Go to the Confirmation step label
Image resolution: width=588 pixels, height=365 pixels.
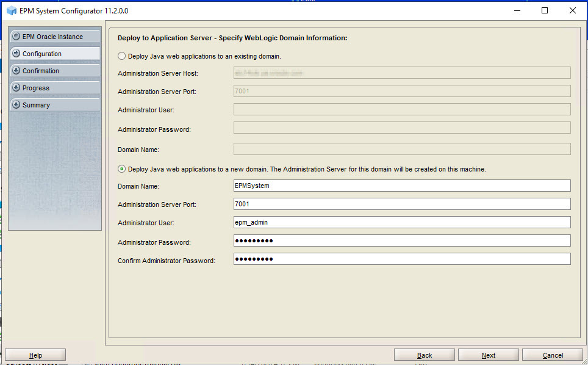pyautogui.click(x=41, y=71)
